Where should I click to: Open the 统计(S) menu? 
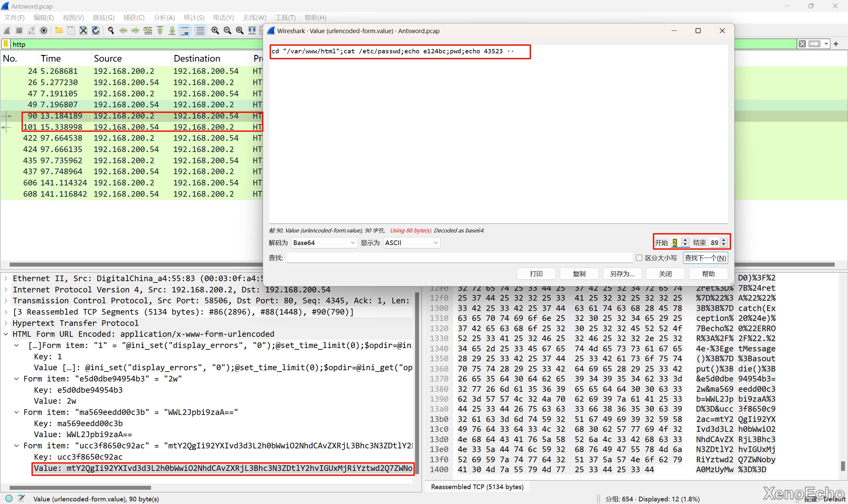[194, 18]
